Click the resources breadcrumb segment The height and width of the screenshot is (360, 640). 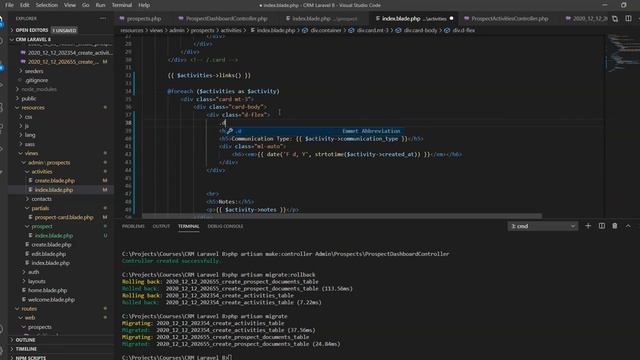point(131,30)
